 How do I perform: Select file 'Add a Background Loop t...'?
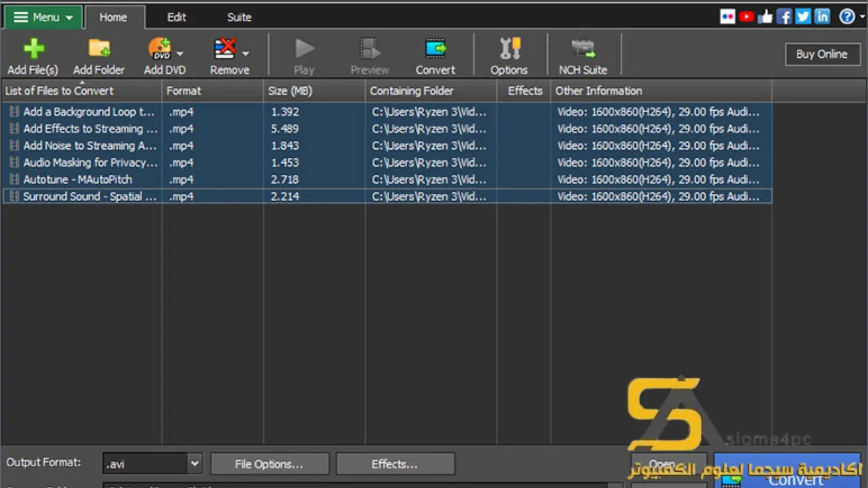[x=89, y=112]
